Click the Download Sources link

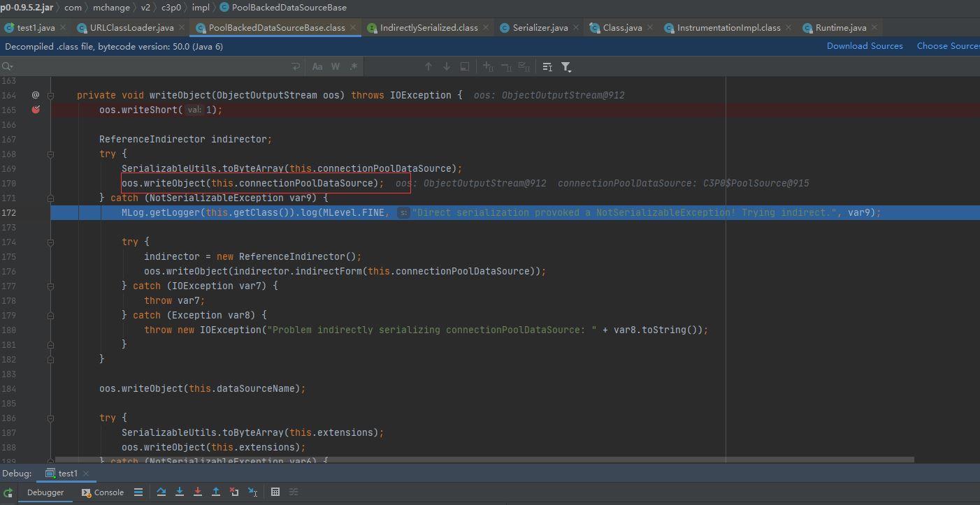point(865,45)
